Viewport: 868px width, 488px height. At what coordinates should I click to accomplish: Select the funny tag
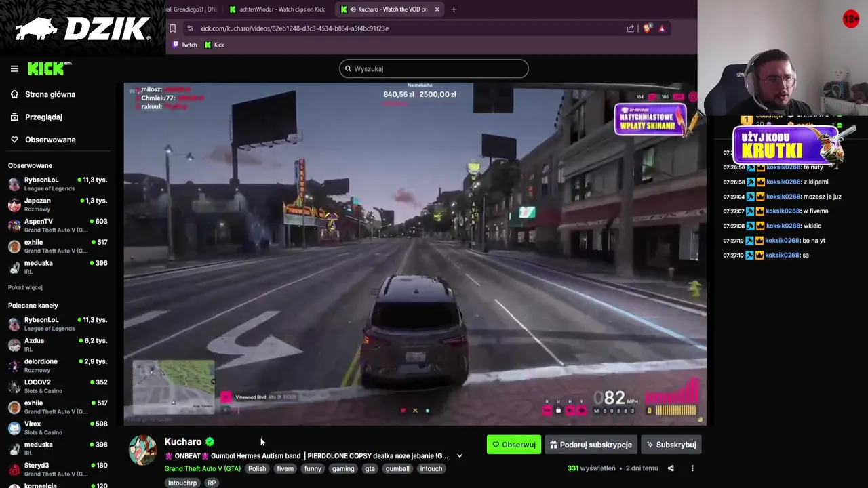(313, 468)
